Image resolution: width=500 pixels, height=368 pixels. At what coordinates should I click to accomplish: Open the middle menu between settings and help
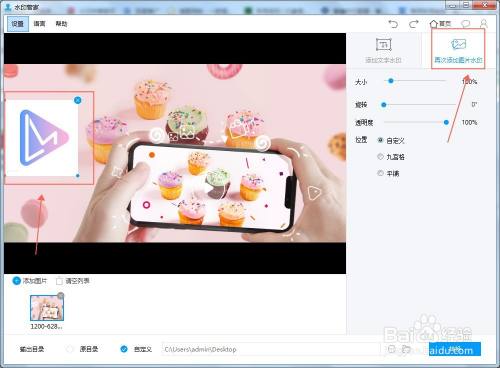point(39,24)
